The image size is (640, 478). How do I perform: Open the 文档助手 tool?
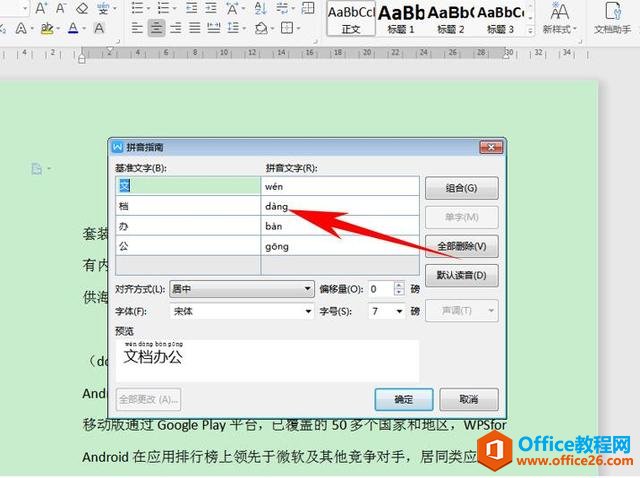(612, 18)
